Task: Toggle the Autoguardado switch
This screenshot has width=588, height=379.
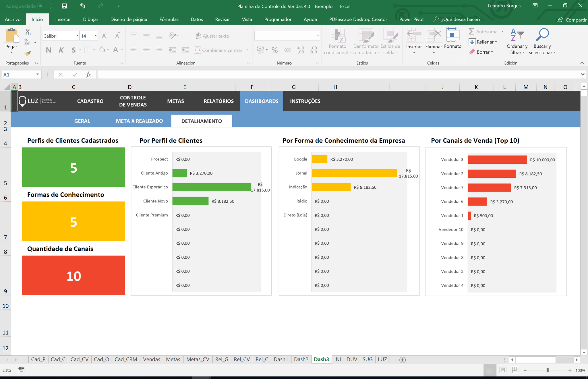Action: (45, 6)
